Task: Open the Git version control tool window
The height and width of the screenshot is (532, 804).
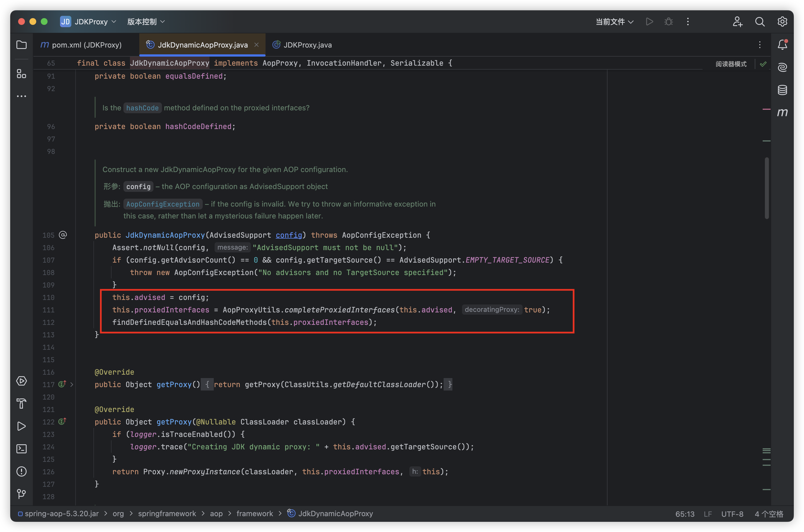Action: 22,494
